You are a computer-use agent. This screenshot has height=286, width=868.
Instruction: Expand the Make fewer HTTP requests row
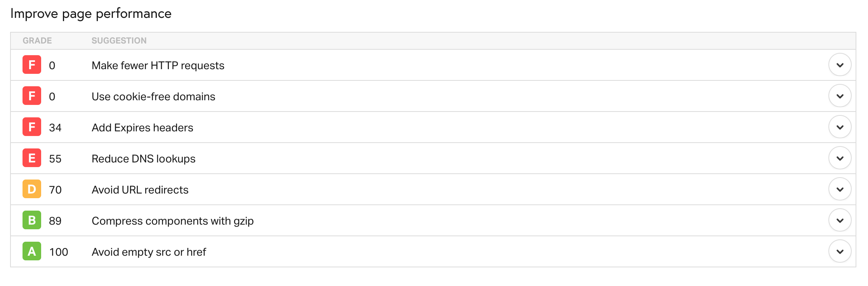[x=840, y=65]
